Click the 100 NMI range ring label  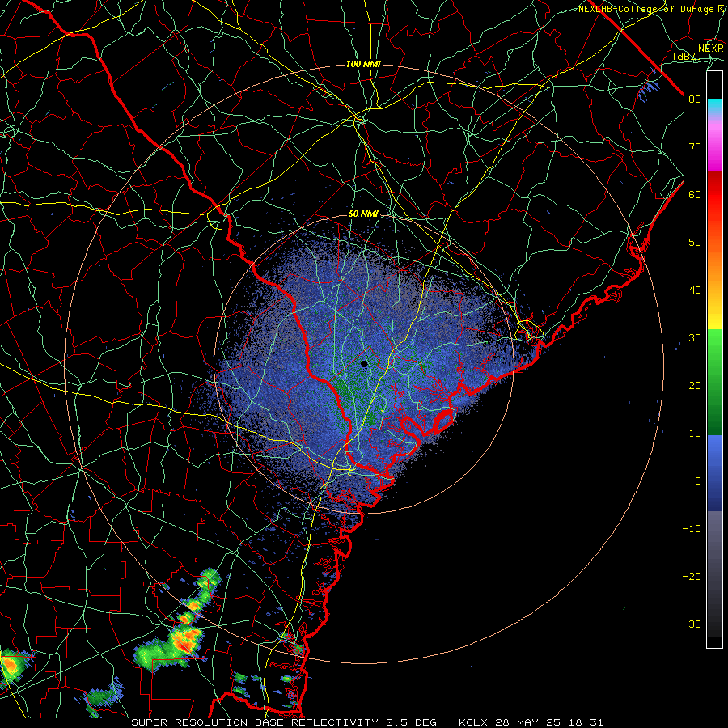[363, 64]
